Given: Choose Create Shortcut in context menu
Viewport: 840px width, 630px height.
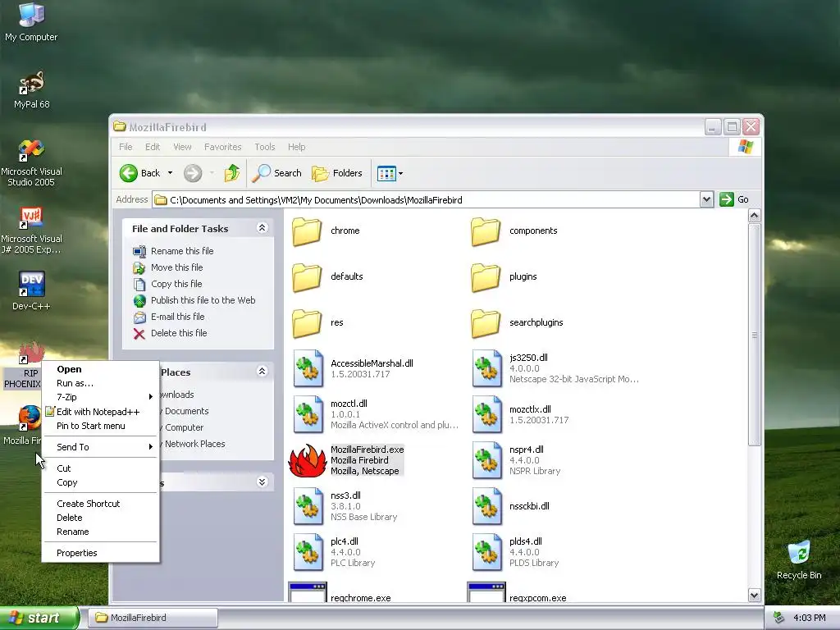Looking at the screenshot, I should (100, 504).
